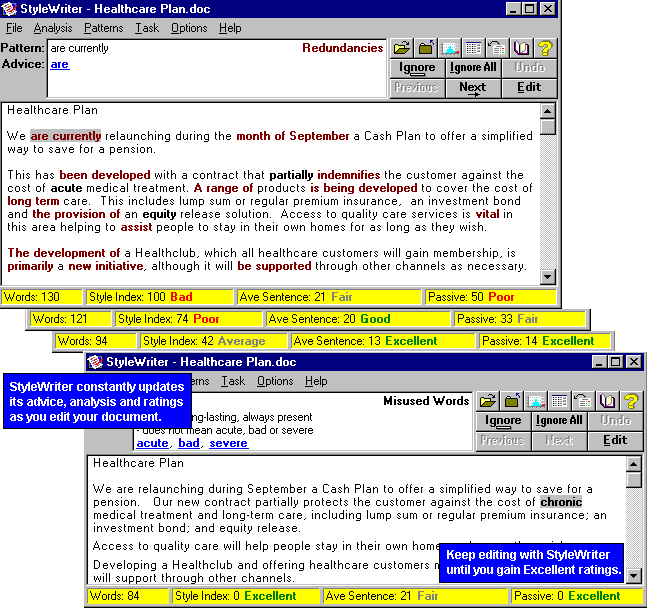
Task: Minimize the top StyleWriter window
Action: click(513, 9)
